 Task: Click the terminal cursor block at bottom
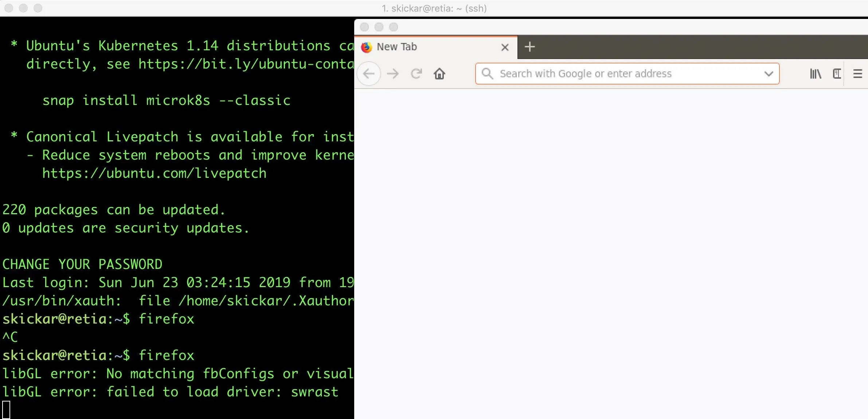click(6, 410)
